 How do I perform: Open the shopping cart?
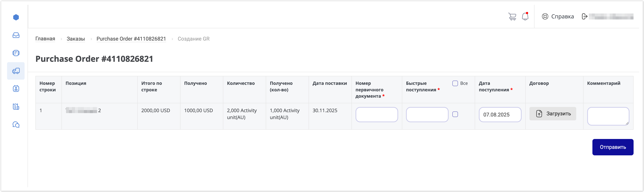click(512, 17)
